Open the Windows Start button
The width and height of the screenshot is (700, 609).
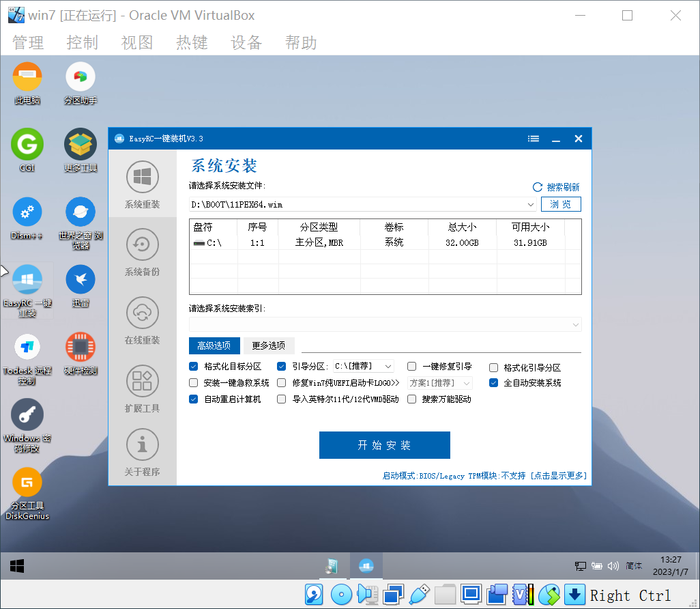tap(17, 566)
